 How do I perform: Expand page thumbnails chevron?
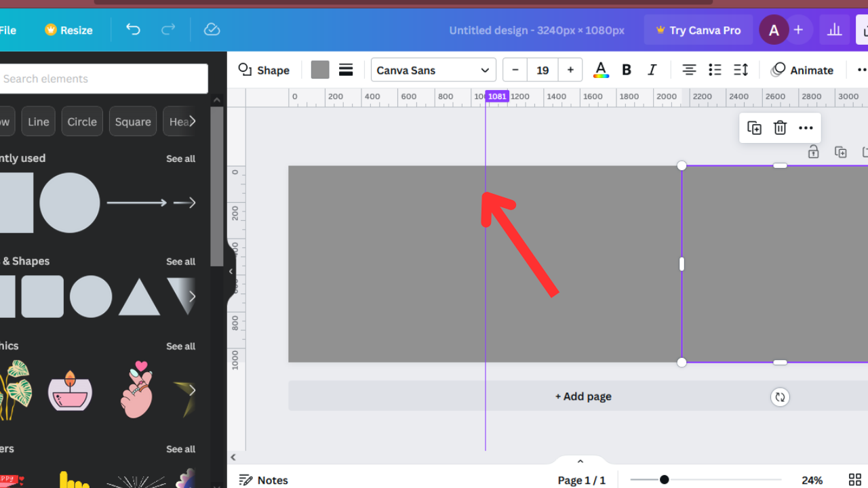pos(580,462)
